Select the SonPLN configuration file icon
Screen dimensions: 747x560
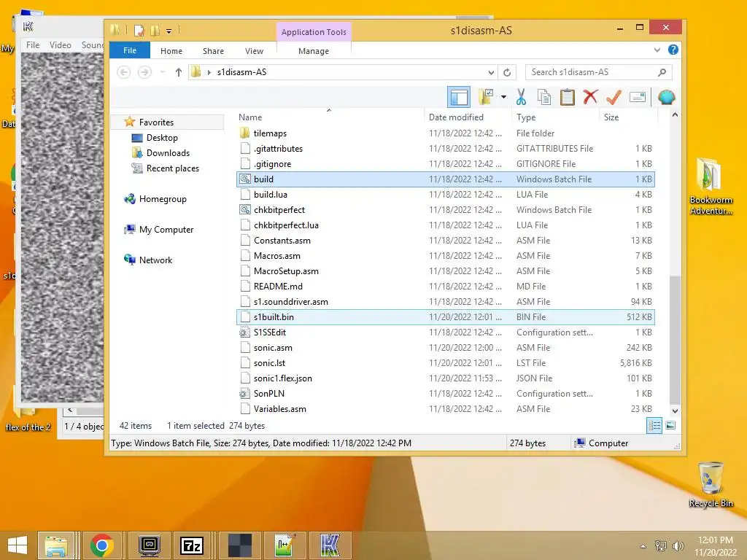click(245, 393)
